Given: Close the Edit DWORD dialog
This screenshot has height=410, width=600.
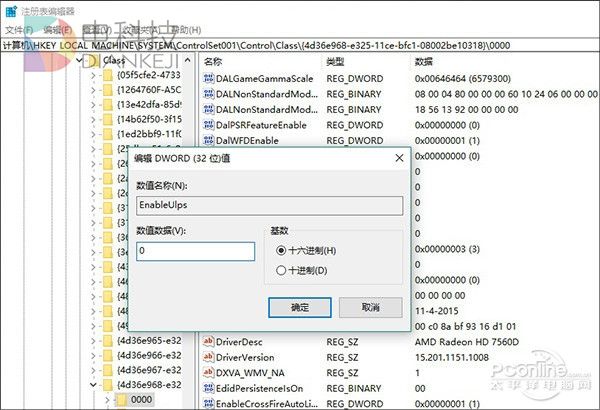Looking at the screenshot, I should point(399,158).
